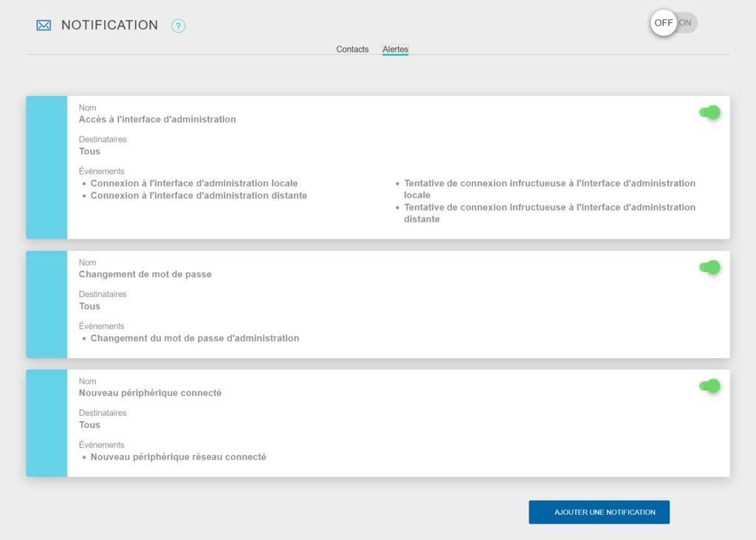Click the "Tentative de connexion infructueuse" locale event
Screen dimensions: 756x540
click(x=549, y=187)
